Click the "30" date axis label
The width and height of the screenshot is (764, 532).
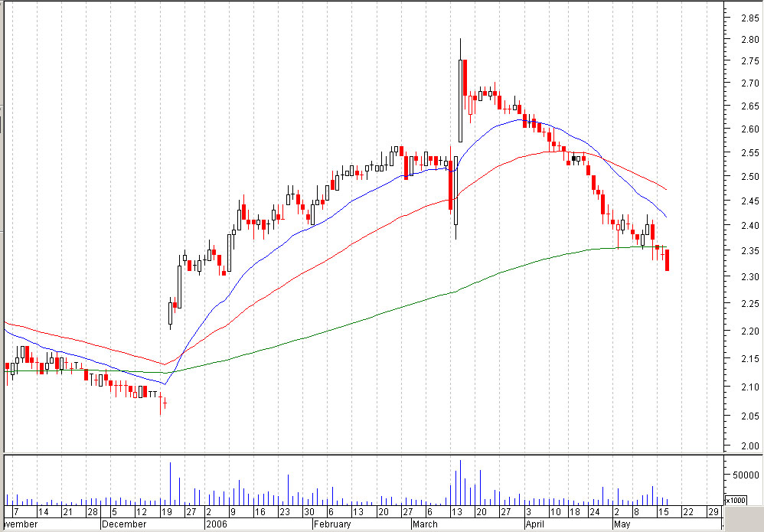coord(309,512)
